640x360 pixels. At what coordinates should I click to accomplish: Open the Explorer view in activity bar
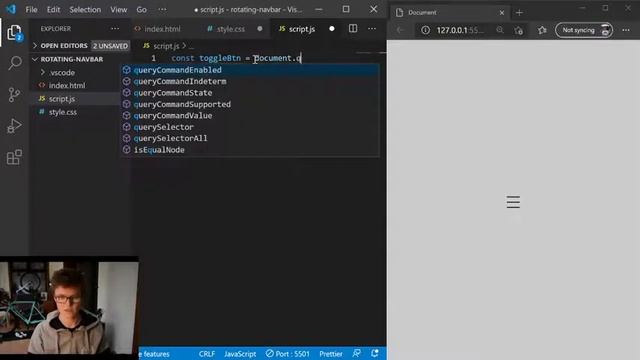[14, 33]
